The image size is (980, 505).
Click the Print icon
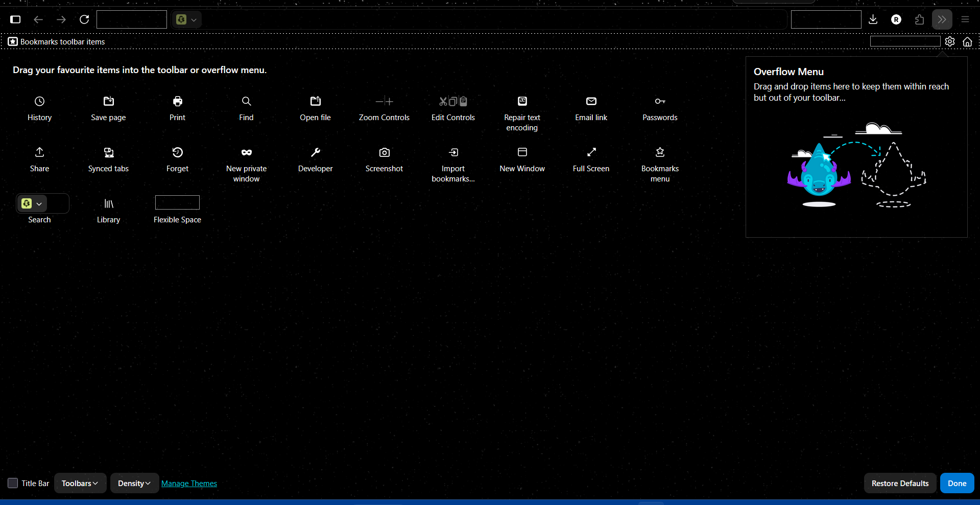click(x=177, y=101)
